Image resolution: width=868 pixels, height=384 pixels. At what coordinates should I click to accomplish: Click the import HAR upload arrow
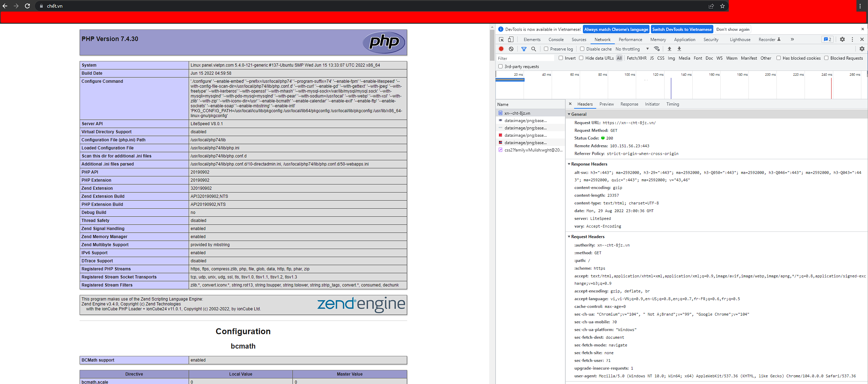click(x=669, y=49)
